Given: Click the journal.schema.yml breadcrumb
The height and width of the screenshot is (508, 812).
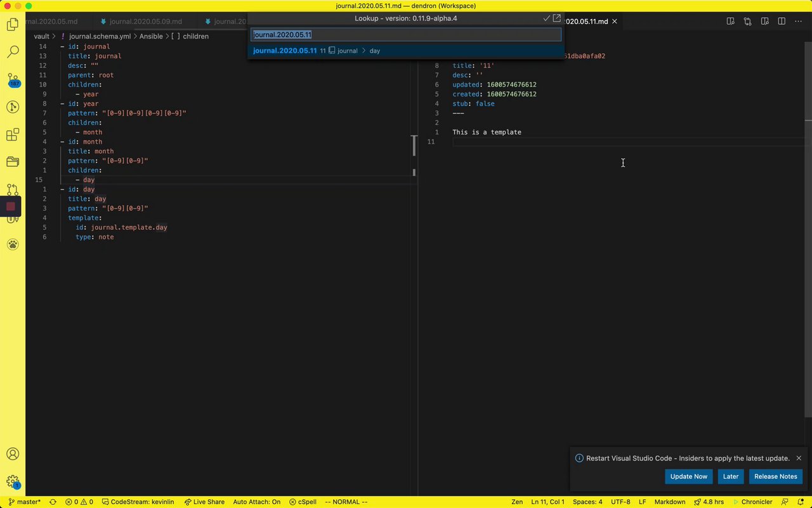Looking at the screenshot, I should pos(99,36).
